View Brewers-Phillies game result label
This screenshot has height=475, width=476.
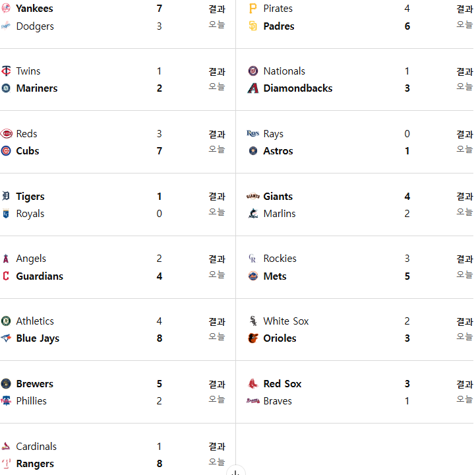coord(217,384)
